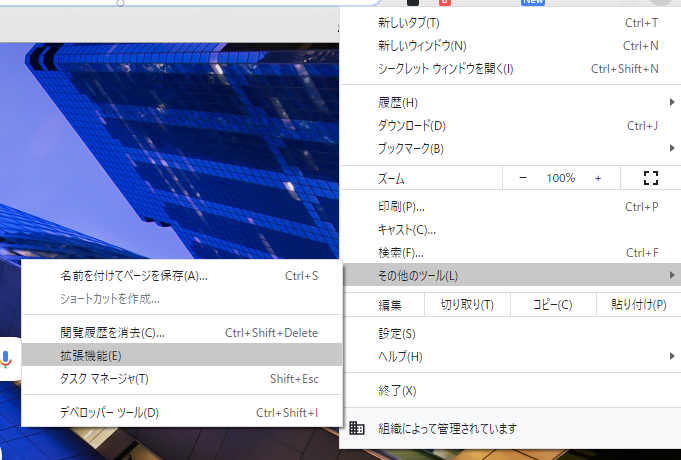Open 新しいタブ(T) menu item
This screenshot has height=460, width=681.
(511, 23)
